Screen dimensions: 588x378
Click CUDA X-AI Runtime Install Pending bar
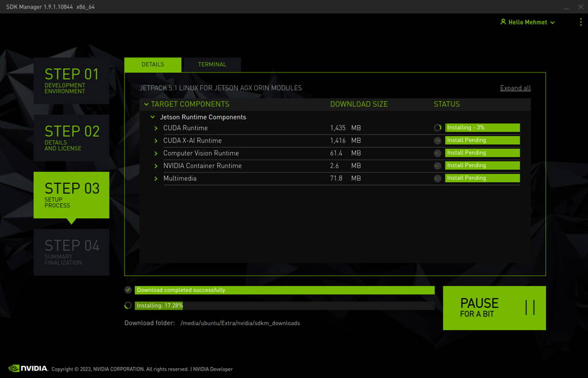[482, 140]
